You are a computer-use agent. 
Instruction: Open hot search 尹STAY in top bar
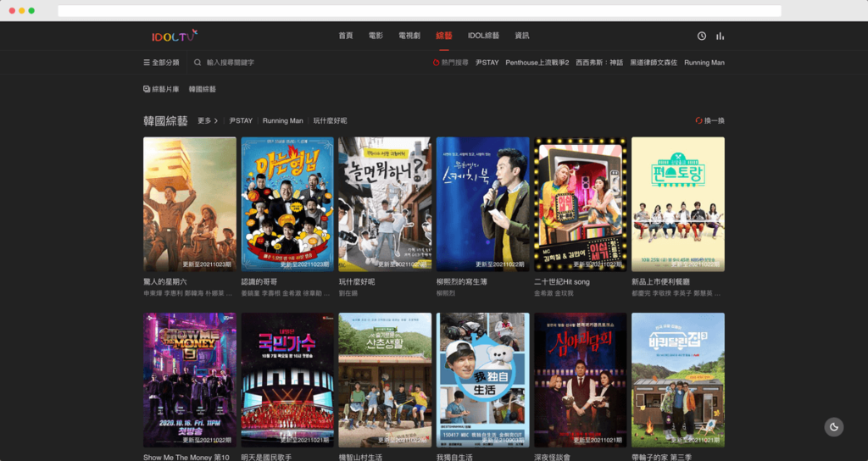[x=487, y=63]
